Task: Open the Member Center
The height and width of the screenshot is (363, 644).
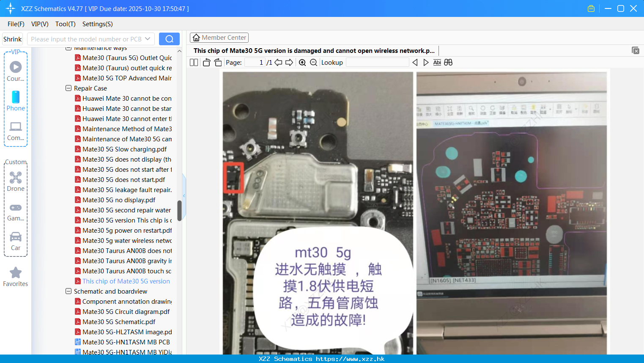Action: (219, 38)
